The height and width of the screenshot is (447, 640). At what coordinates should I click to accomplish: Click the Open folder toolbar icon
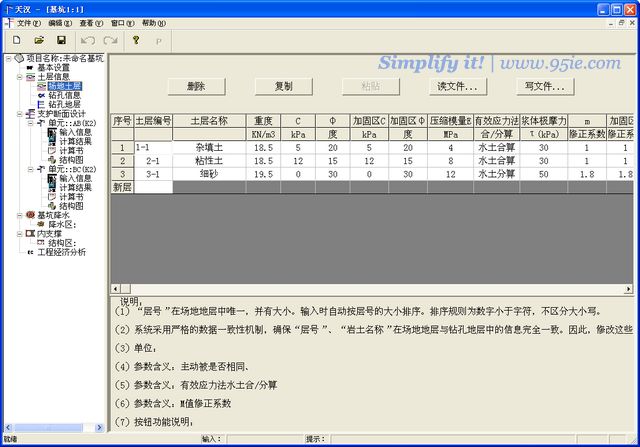point(38,40)
